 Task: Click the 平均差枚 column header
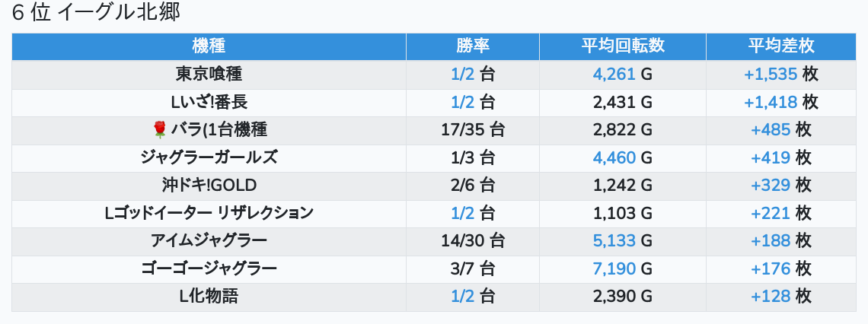pos(780,46)
